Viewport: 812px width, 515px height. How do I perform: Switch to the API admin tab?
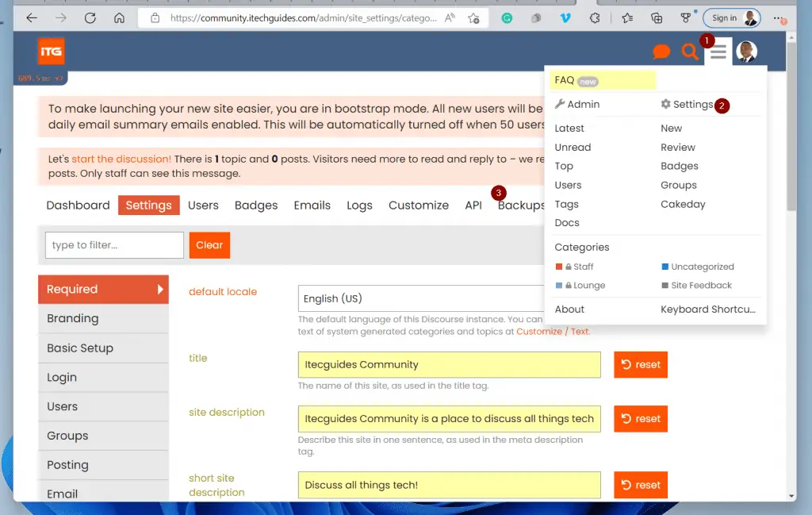click(473, 206)
